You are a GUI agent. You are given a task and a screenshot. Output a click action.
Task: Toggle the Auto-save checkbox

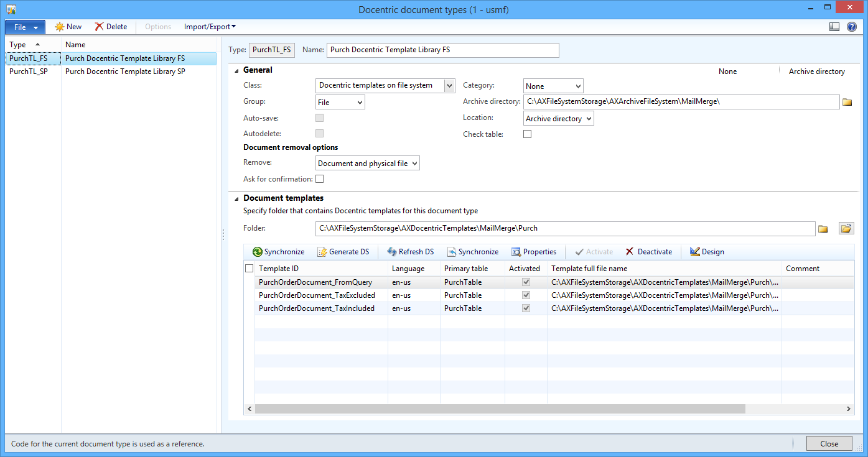[x=320, y=118]
